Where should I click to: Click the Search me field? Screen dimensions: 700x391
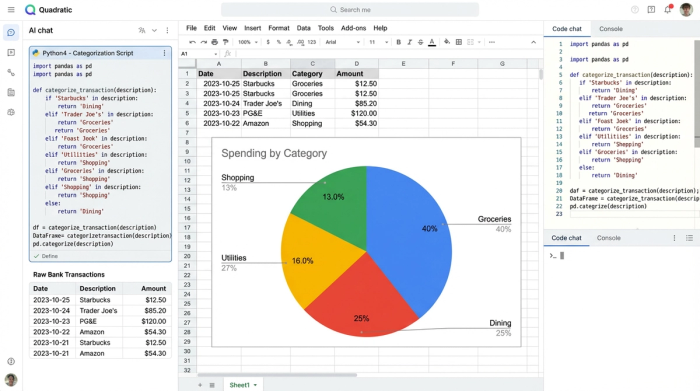(x=350, y=9)
